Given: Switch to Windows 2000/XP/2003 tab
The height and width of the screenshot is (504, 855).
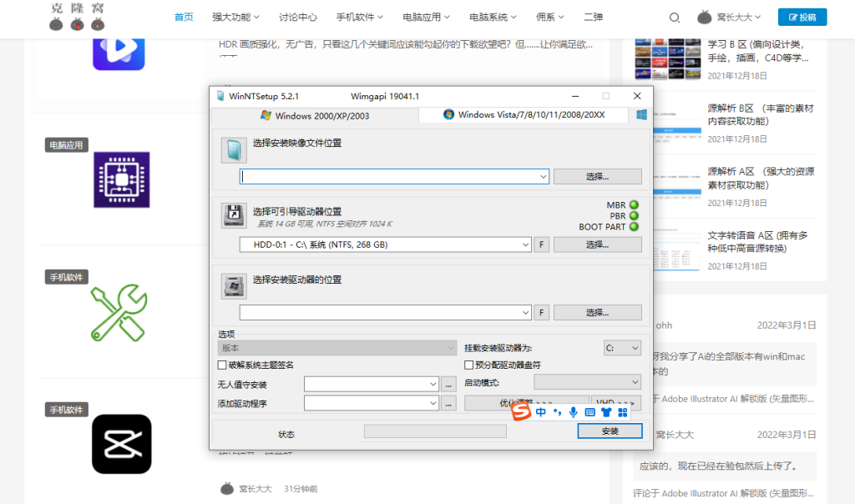Looking at the screenshot, I should coord(315,115).
